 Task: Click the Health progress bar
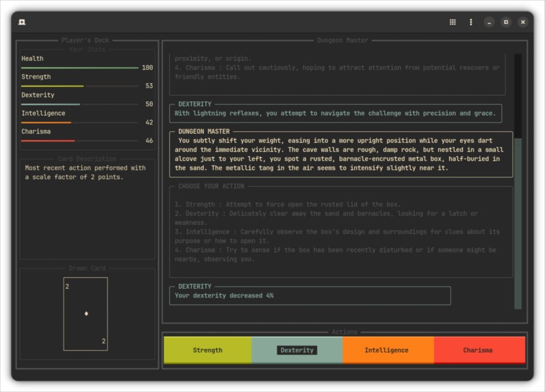[x=79, y=68]
